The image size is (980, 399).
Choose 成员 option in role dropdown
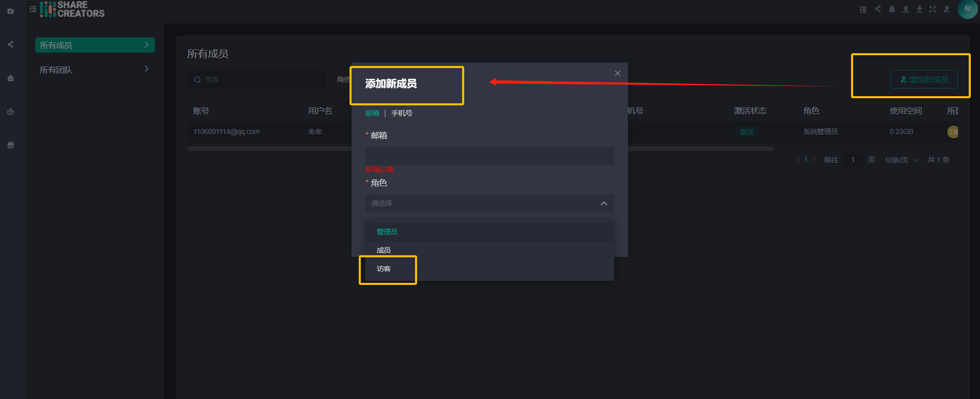(384, 250)
